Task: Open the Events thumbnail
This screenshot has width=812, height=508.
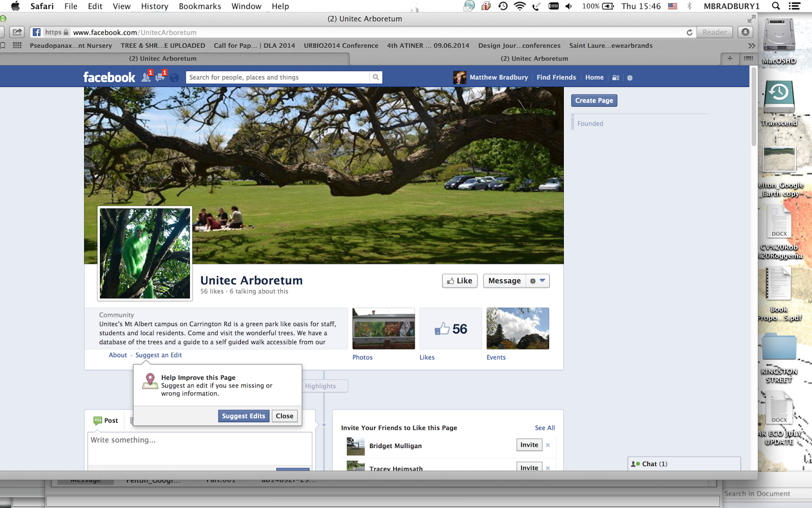Action: 518,329
